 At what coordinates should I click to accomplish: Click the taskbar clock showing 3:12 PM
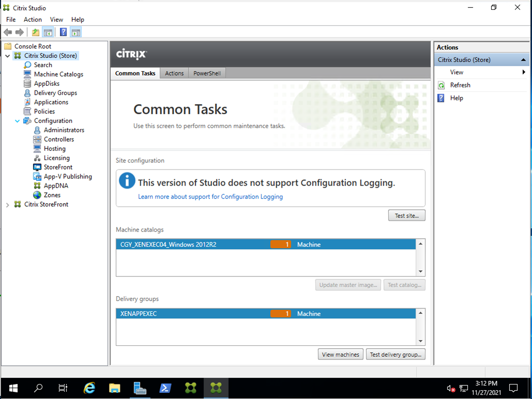pos(486,388)
